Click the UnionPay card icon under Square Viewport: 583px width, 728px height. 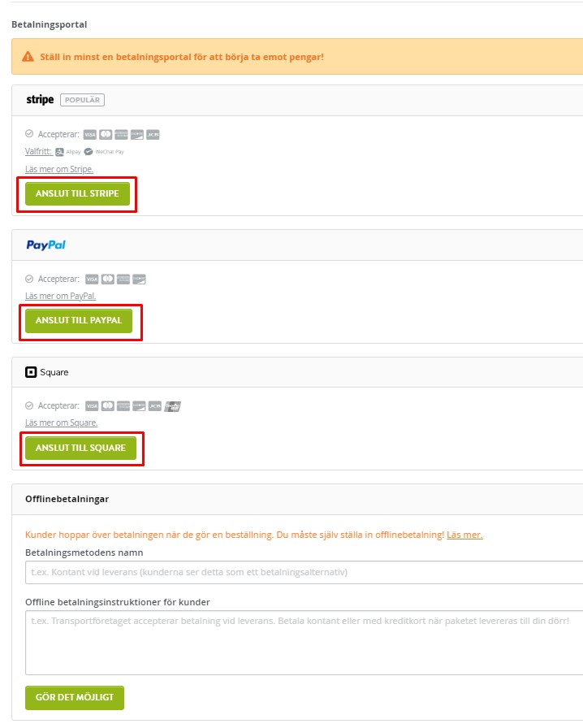click(172, 406)
